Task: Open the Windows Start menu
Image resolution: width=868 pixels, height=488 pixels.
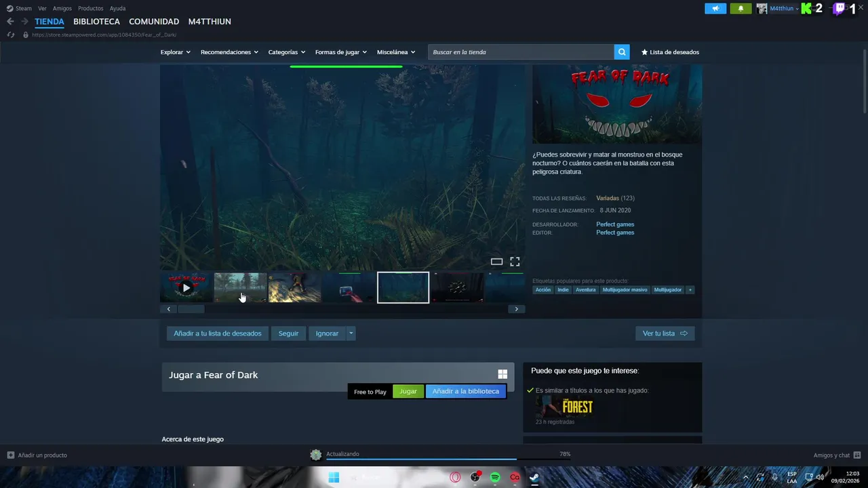Action: pos(334,477)
